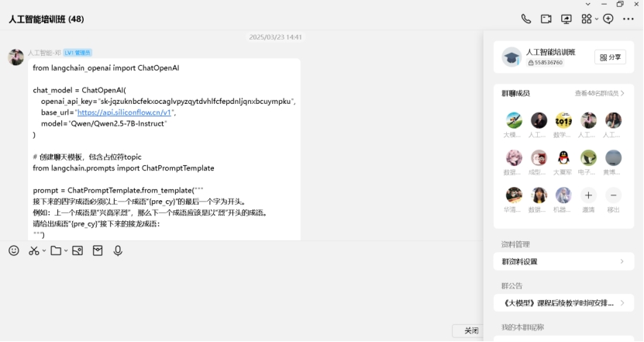Click the 大黄军 penguin avatar
Viewport: 644px width, 342px height.
tap(563, 158)
